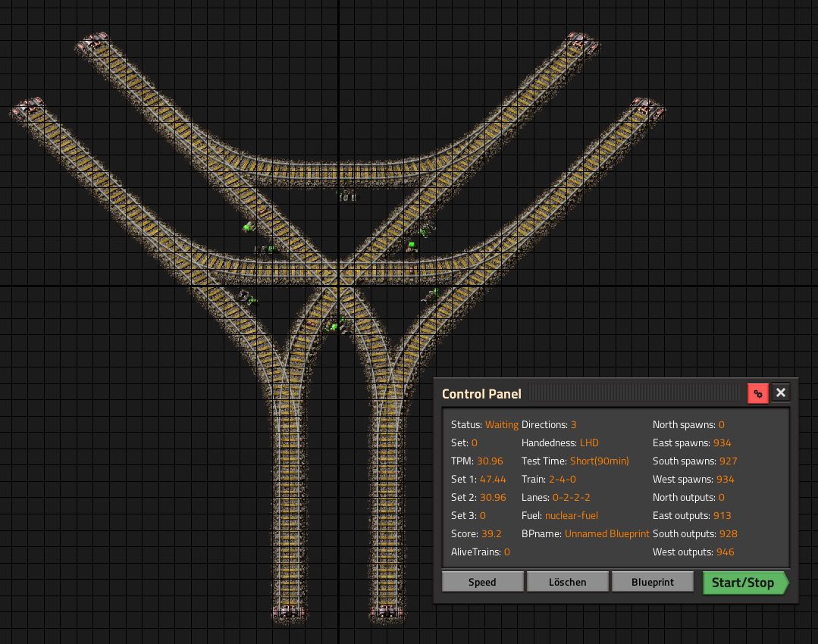Click the AliveTrains value 0
The width and height of the screenshot is (818, 644).
click(507, 552)
